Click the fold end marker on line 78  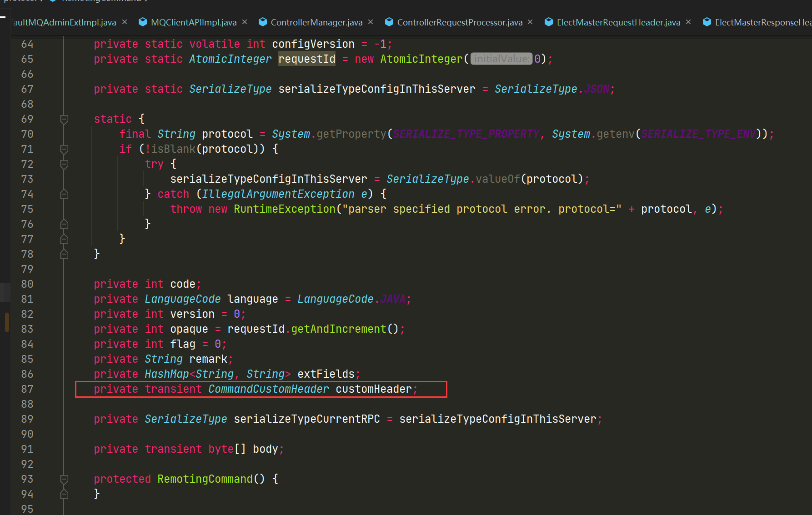64,254
